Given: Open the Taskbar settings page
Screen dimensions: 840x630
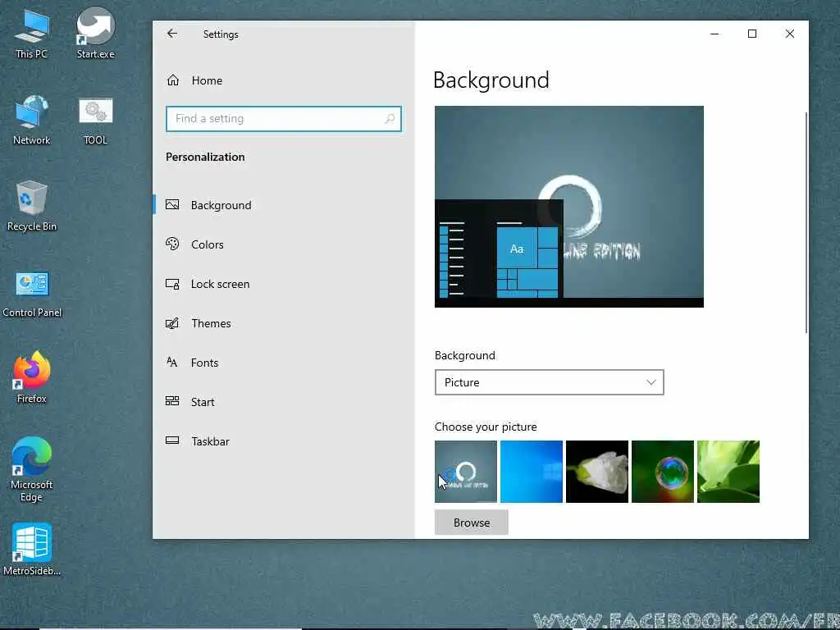Looking at the screenshot, I should pos(283,441).
